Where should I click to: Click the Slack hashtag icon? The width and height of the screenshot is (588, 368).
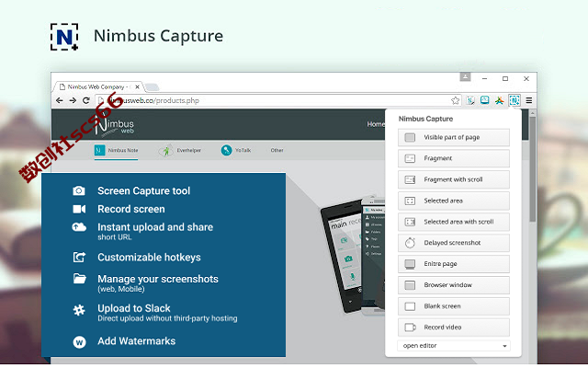pos(79,310)
